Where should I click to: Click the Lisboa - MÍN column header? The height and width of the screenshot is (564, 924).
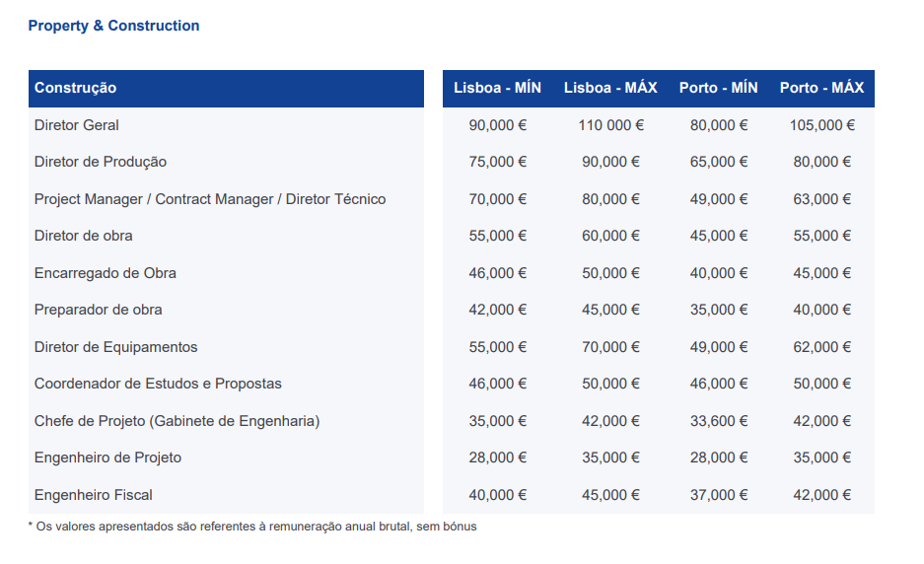497,88
